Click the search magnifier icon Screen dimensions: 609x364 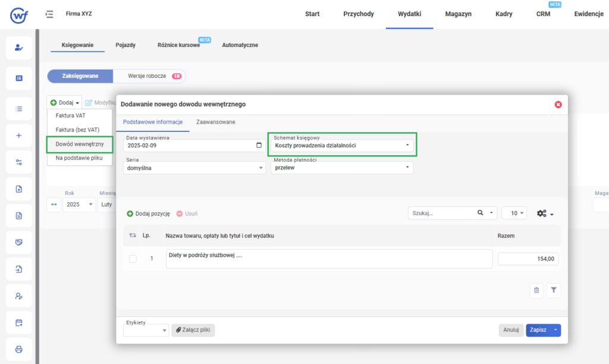[481, 213]
